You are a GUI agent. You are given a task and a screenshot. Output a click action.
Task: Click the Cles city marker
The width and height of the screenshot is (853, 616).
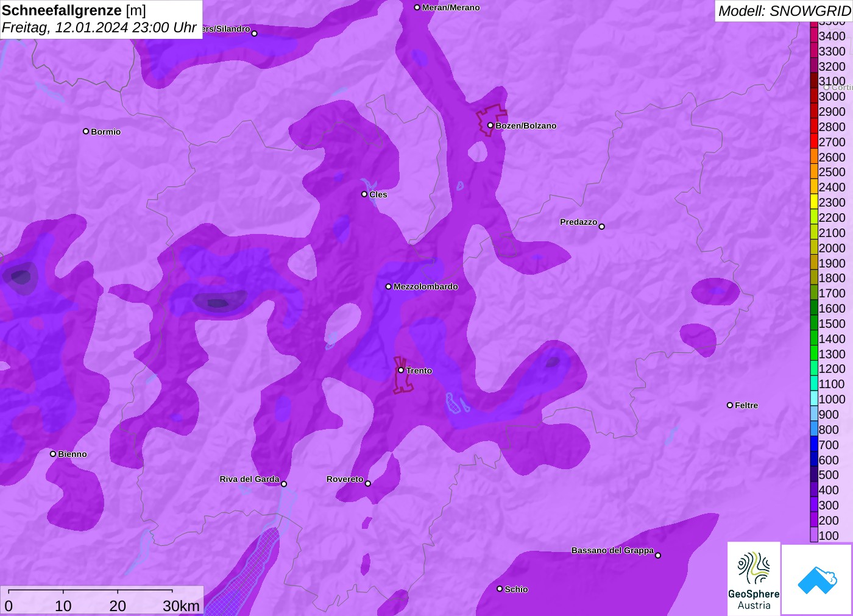(364, 194)
